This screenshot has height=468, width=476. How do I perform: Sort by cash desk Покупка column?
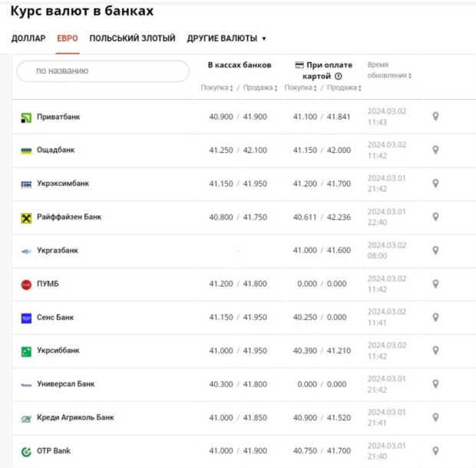(x=217, y=88)
